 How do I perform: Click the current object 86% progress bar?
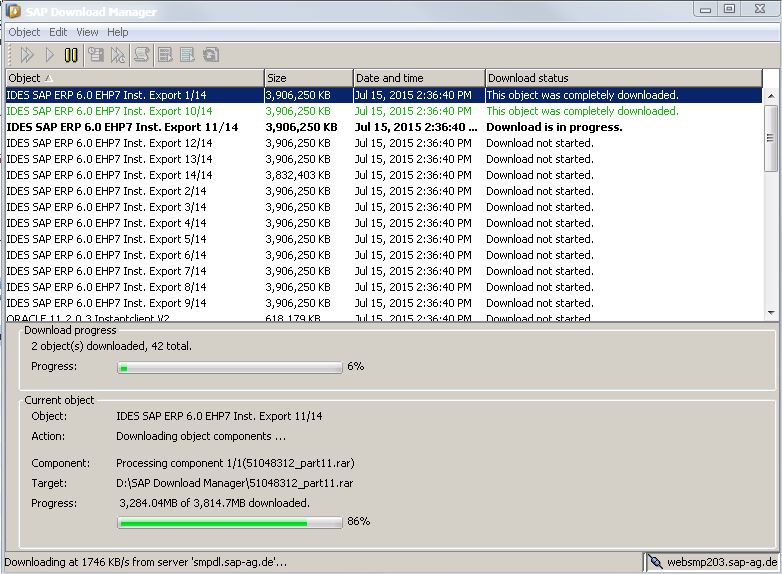pos(230,523)
